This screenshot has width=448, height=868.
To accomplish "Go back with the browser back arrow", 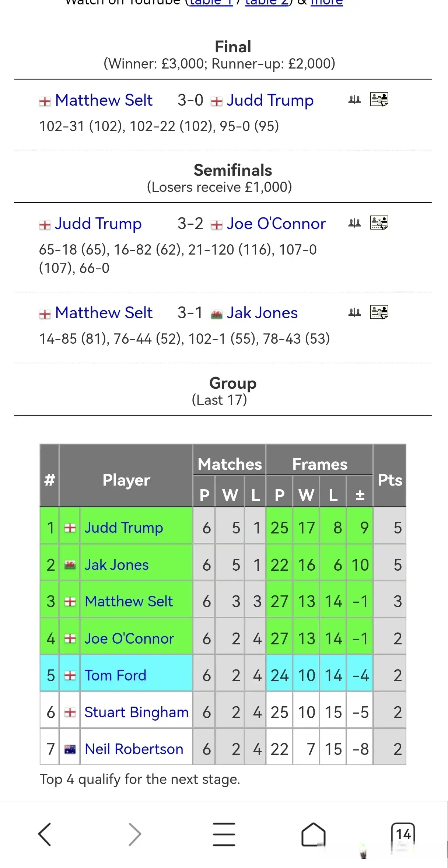I will pyautogui.click(x=45, y=834).
